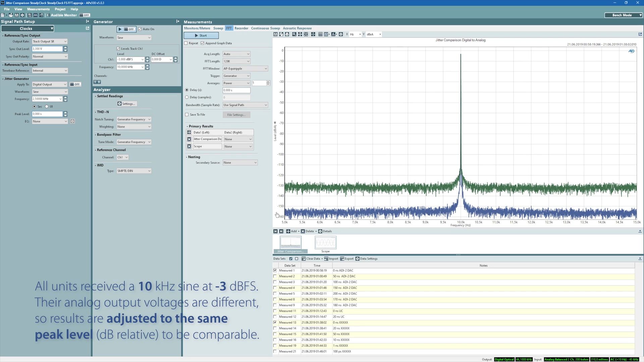This screenshot has height=362, width=644.
Task: Check the Measured 2 data set box
Action: [275, 276]
